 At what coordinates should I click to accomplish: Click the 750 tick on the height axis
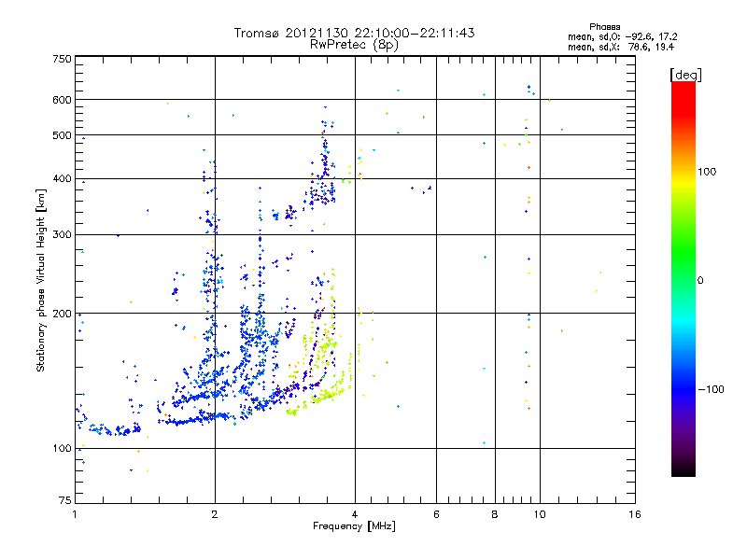pyautogui.click(x=62, y=59)
